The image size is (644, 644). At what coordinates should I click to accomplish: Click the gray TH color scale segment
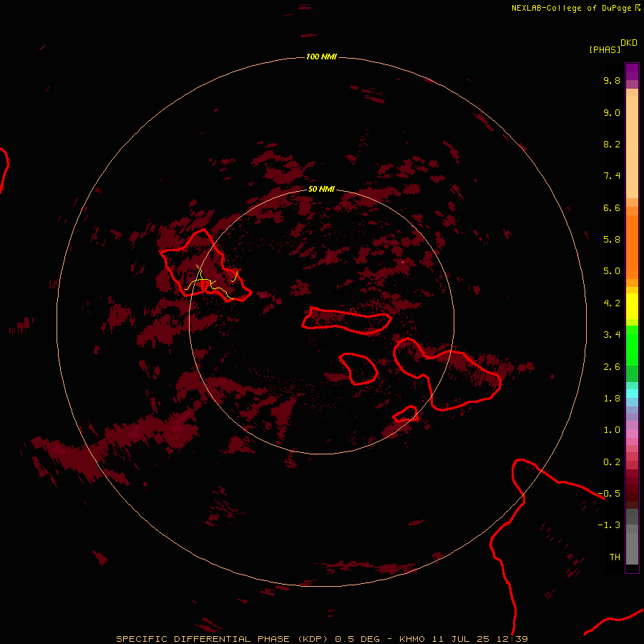tap(632, 548)
